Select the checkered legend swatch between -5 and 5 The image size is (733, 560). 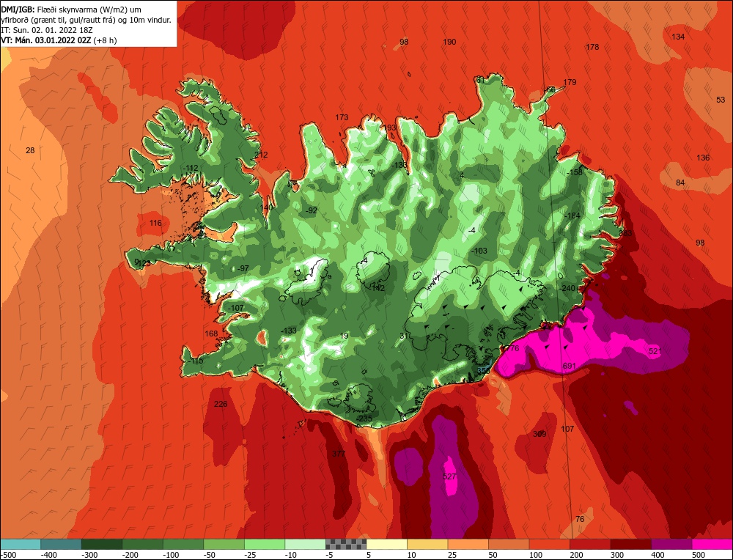click(x=346, y=544)
